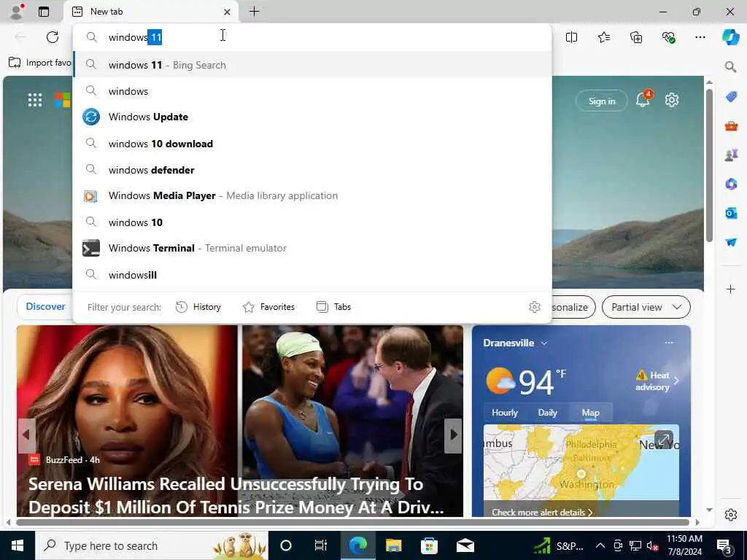747x560 pixels.
Task: Open weather card more options ellipsis
Action: (x=669, y=343)
